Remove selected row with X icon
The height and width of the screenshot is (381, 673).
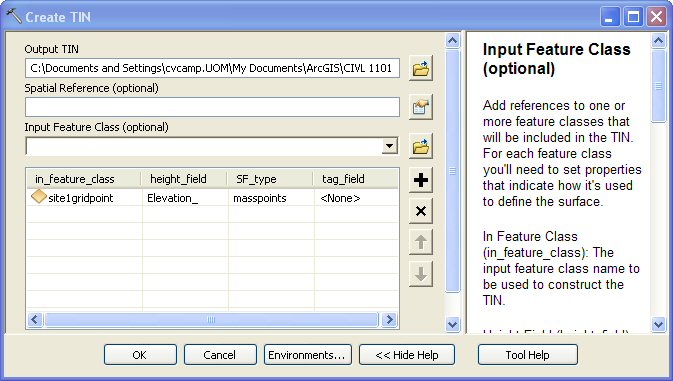pyautogui.click(x=421, y=211)
